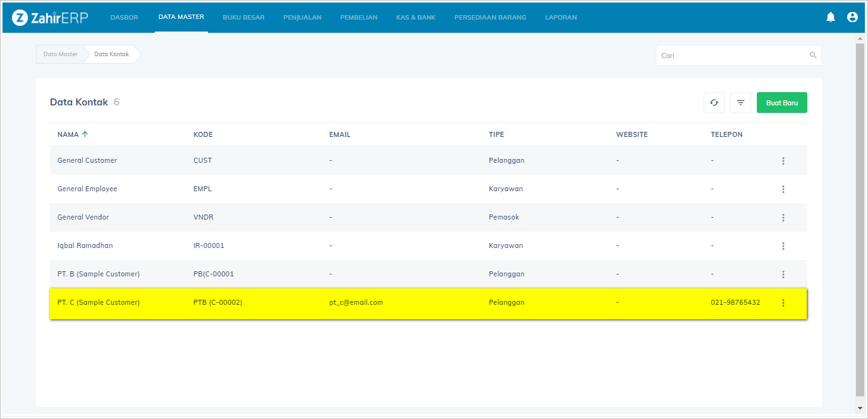Open the notifications bell
Screen dimensions: 868x419
(831, 18)
